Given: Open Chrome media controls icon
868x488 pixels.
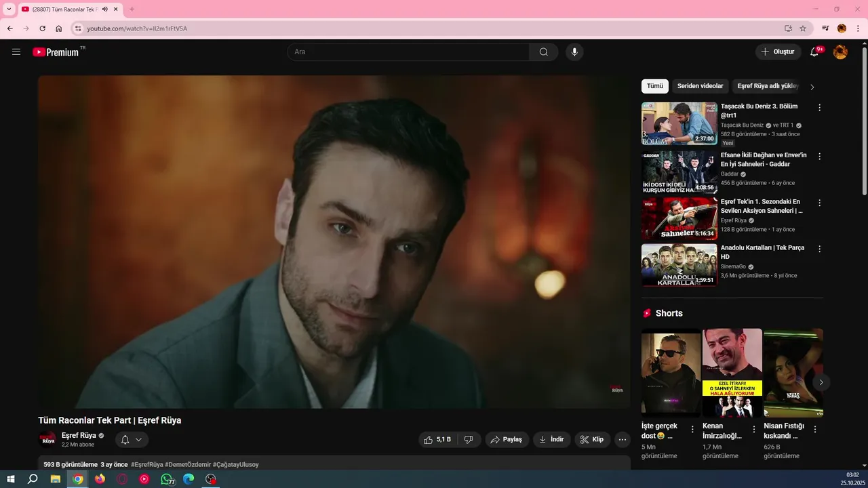Looking at the screenshot, I should pos(825,28).
